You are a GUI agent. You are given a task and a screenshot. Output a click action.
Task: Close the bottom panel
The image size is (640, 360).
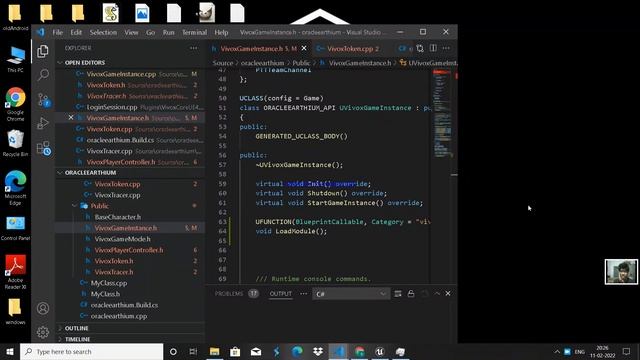(448, 293)
